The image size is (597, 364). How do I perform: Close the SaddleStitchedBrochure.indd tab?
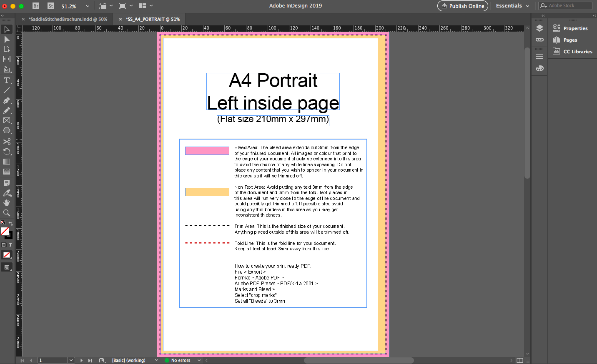click(x=23, y=19)
